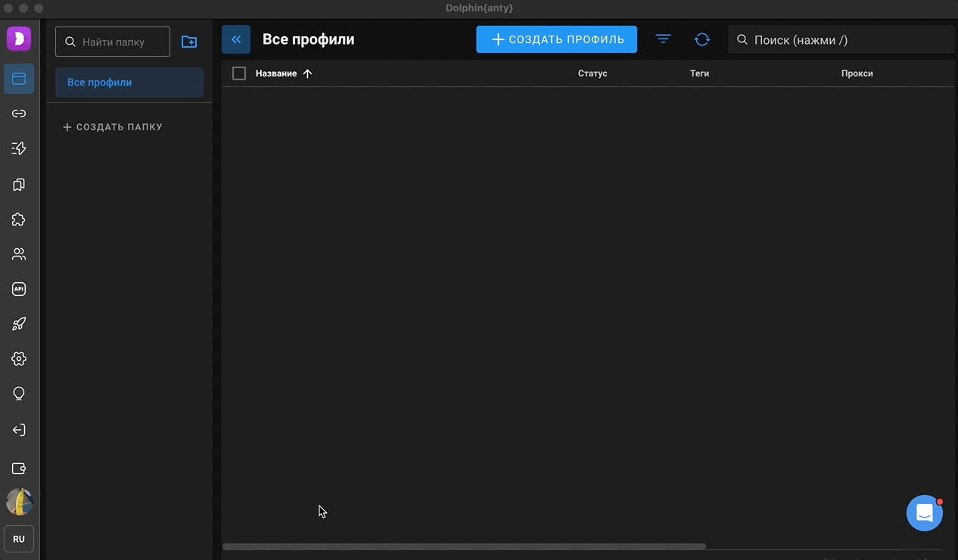Tick the select-all profiles checkbox
958x560 pixels.
tap(239, 73)
